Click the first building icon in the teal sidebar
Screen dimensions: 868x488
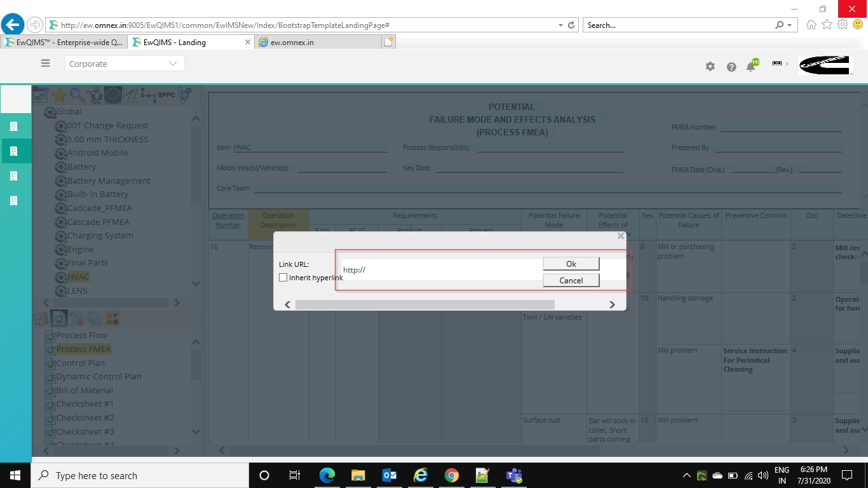14,126
